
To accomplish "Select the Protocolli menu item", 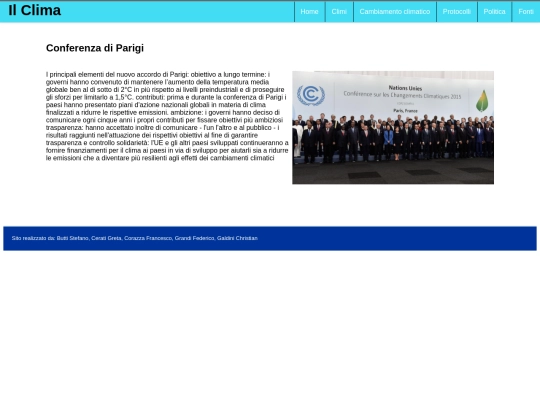I will tap(457, 12).
